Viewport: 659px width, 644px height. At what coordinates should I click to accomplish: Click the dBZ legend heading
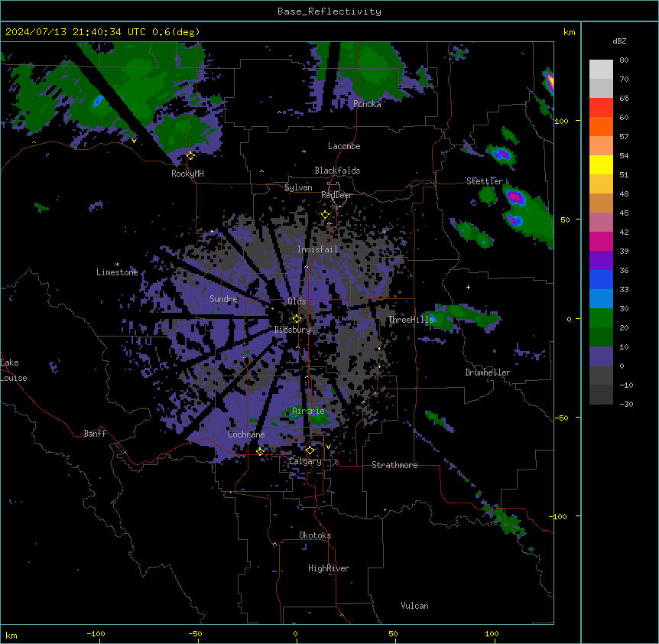(x=619, y=41)
